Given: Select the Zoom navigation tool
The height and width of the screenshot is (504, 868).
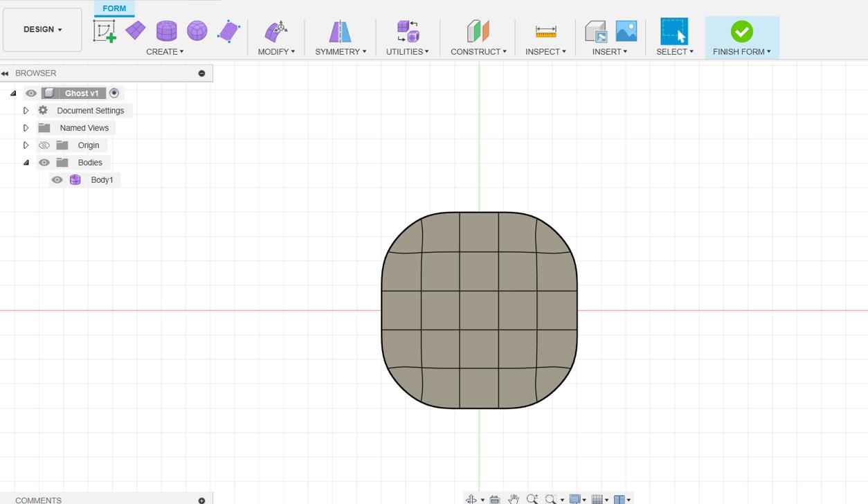Looking at the screenshot, I should click(532, 499).
